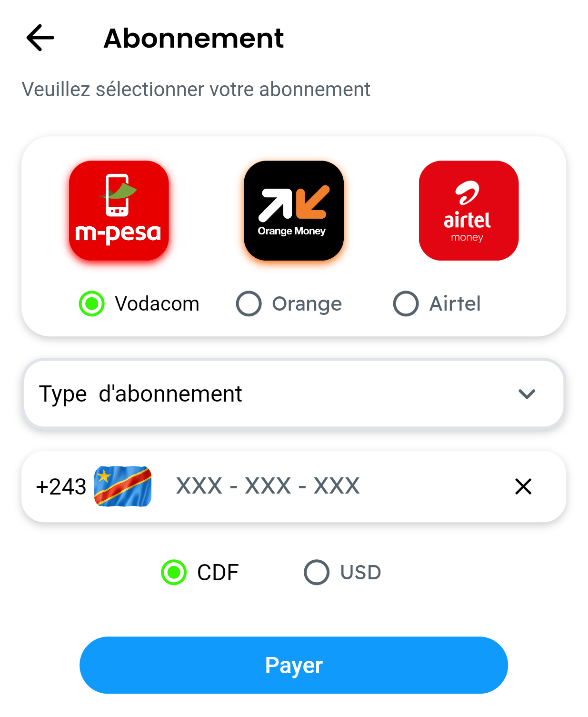Click the Abonnement page title
588x717 pixels.
[x=193, y=38]
